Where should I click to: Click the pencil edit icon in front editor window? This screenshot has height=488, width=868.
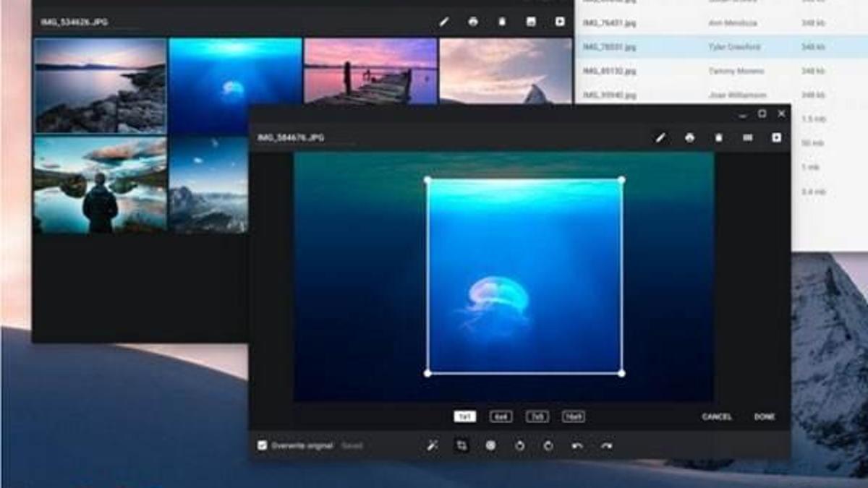tap(660, 137)
